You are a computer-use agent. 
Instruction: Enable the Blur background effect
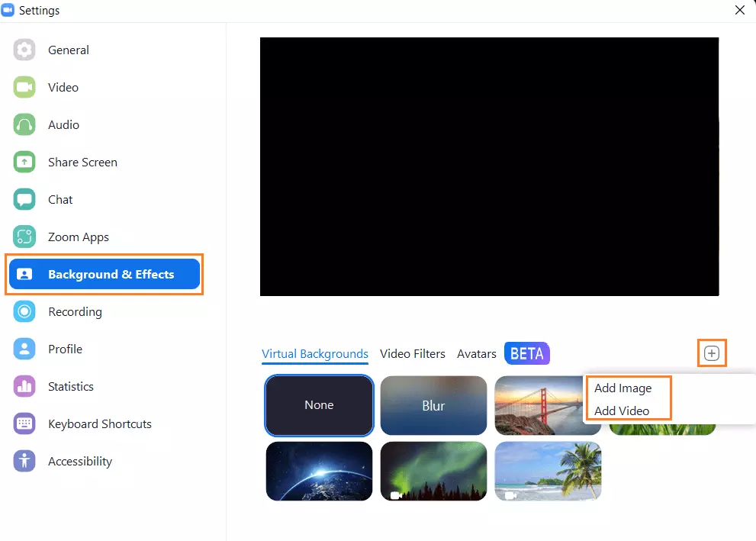pos(433,405)
